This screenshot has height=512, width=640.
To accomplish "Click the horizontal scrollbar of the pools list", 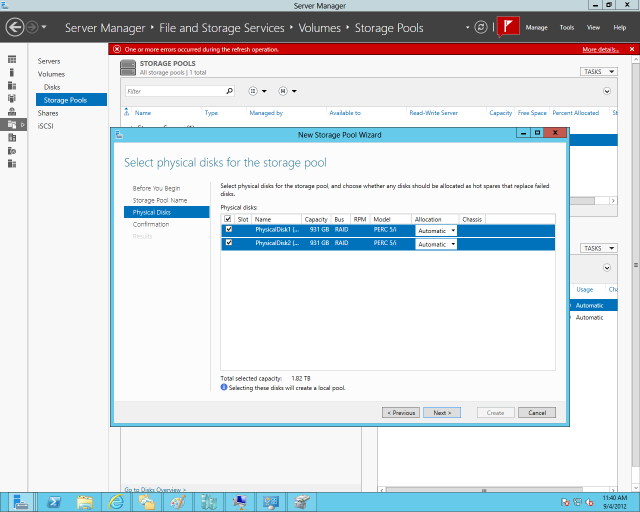I will (593, 200).
